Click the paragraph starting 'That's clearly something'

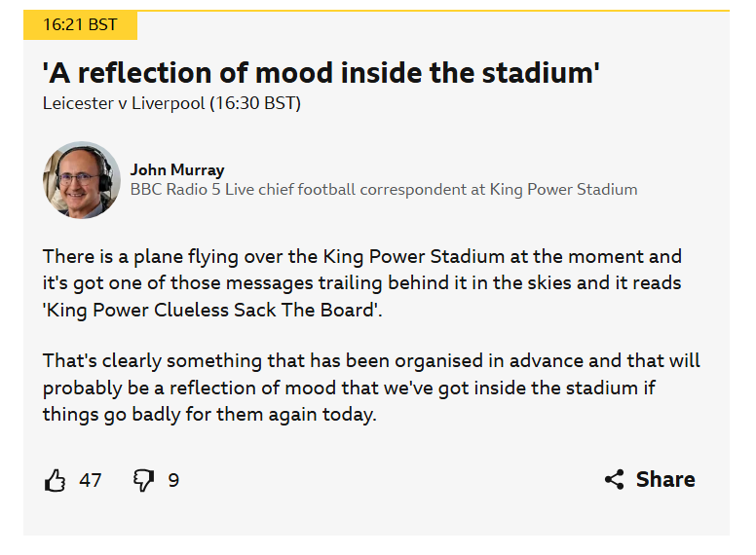371,388
